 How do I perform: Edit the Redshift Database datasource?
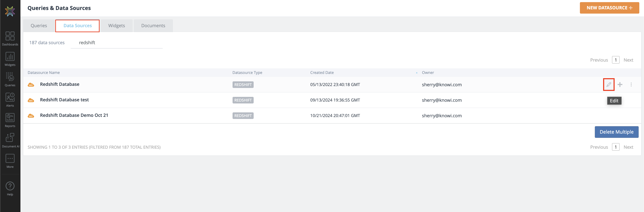coord(608,85)
